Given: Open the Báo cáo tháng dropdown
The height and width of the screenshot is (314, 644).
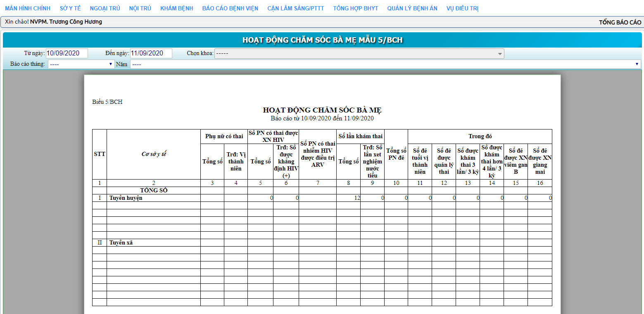Looking at the screenshot, I should 81,64.
